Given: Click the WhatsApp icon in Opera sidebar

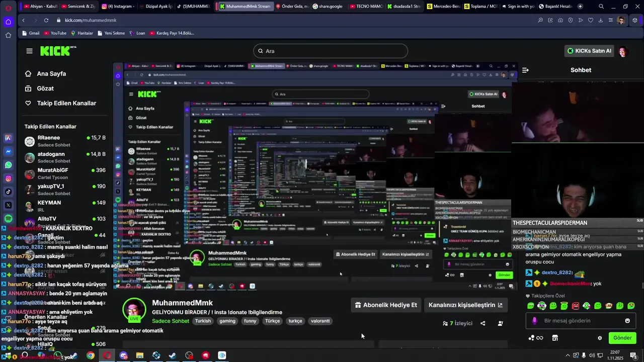Looking at the screenshot, I should (9, 165).
